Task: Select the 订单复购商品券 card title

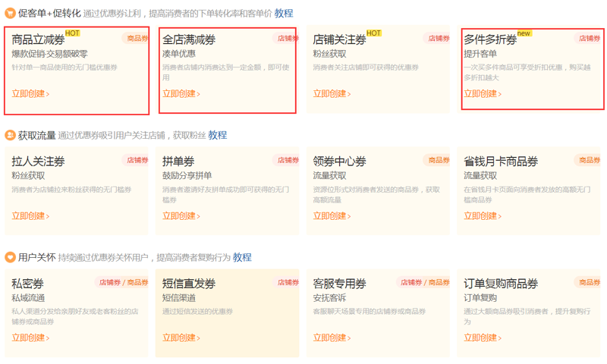Action: pos(501,284)
